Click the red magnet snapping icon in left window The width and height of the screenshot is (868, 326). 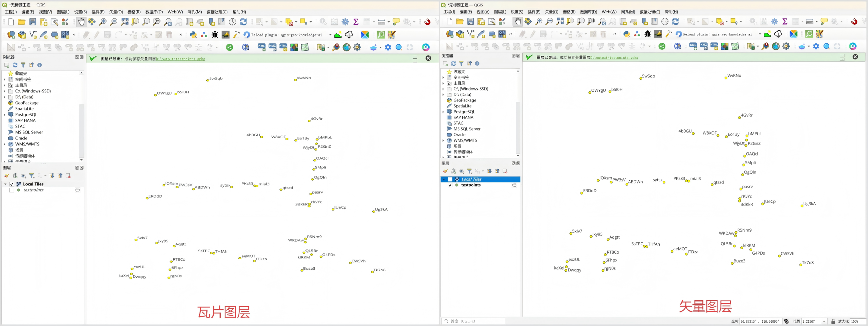427,22
